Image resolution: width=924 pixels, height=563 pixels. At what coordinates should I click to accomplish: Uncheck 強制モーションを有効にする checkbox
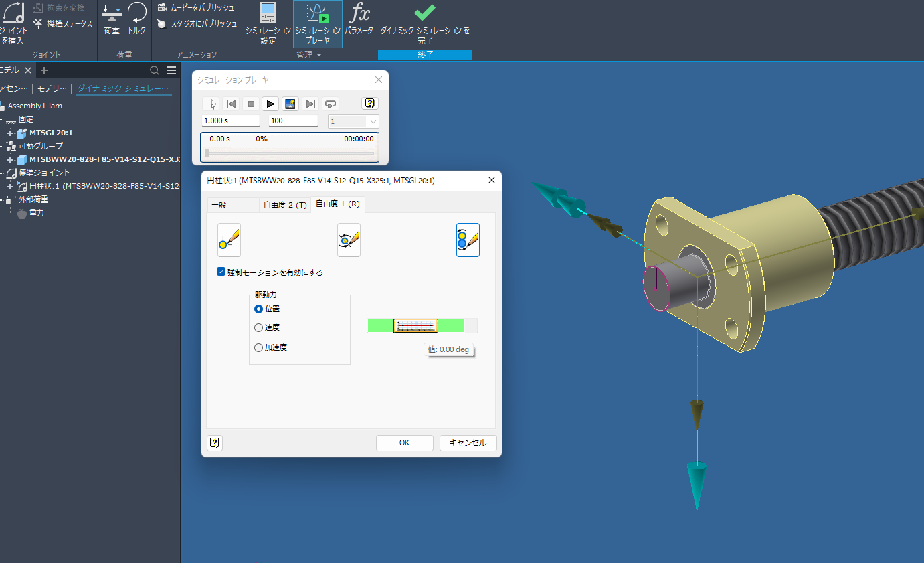pyautogui.click(x=221, y=272)
